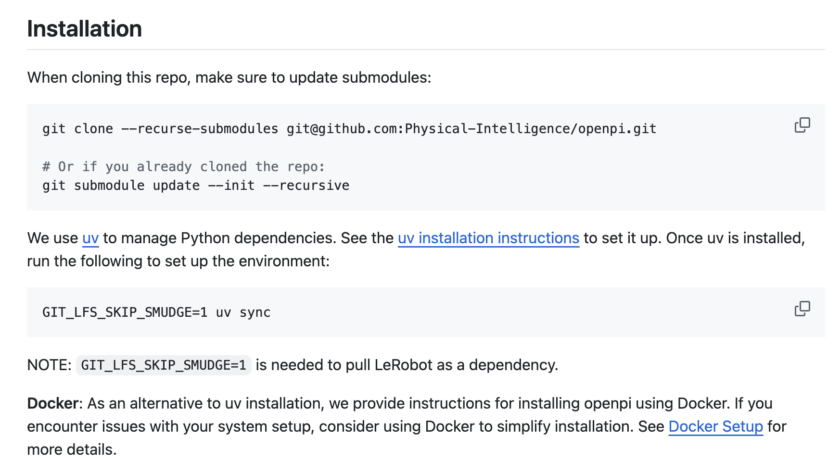Viewport: 840px width, 473px height.
Task: Click the "When cloning this repo" sentence
Action: pyautogui.click(x=228, y=77)
